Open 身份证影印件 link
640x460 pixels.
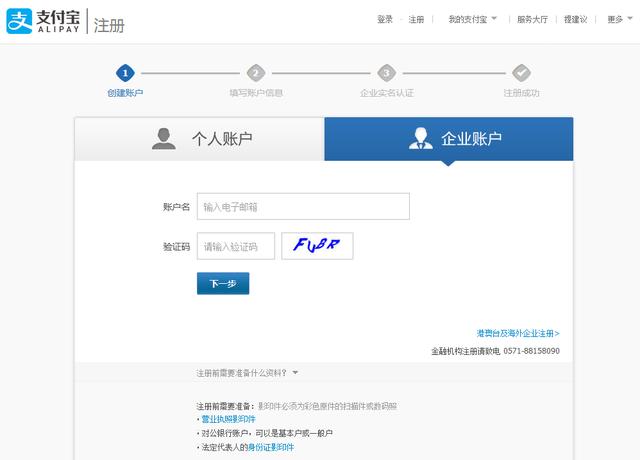click(271, 447)
